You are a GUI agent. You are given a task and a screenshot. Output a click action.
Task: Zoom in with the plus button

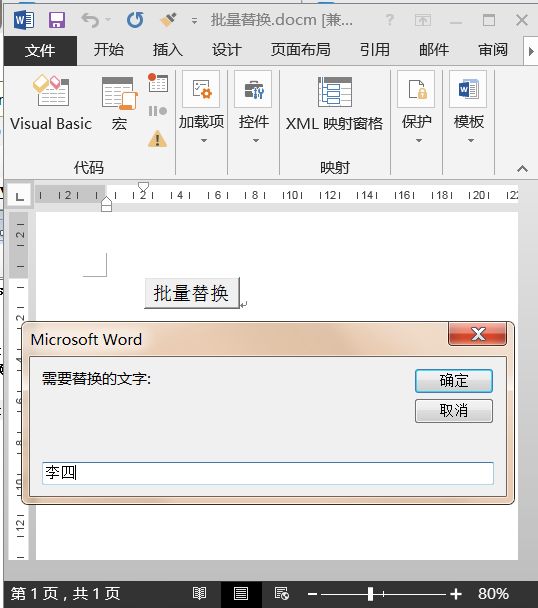[x=456, y=594]
